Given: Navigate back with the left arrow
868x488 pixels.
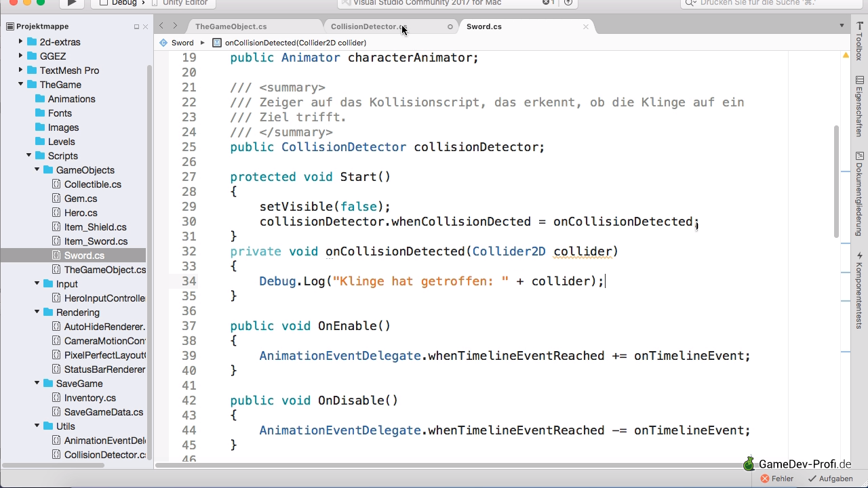Looking at the screenshot, I should click(161, 26).
